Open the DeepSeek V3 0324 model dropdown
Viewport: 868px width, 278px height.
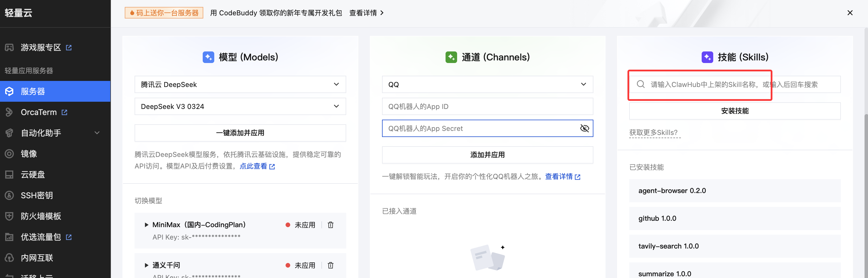point(240,107)
